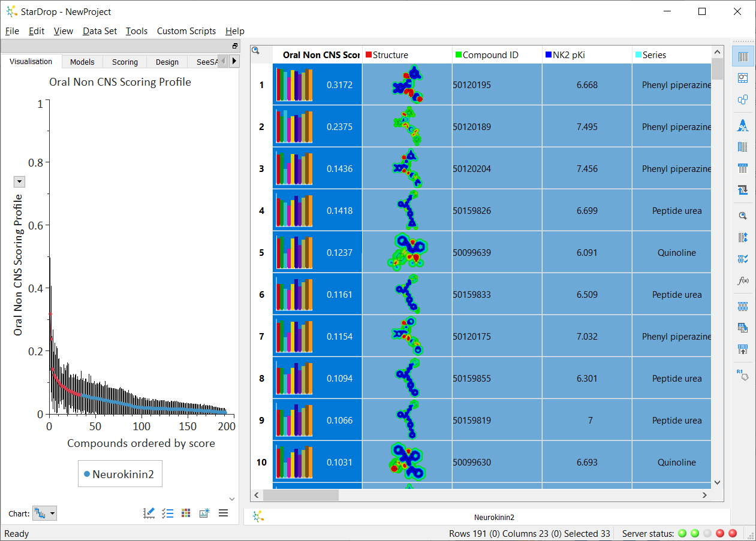Click the R1 R-group icon in right sidebar
Image resolution: width=756 pixels, height=541 pixels.
743,375
